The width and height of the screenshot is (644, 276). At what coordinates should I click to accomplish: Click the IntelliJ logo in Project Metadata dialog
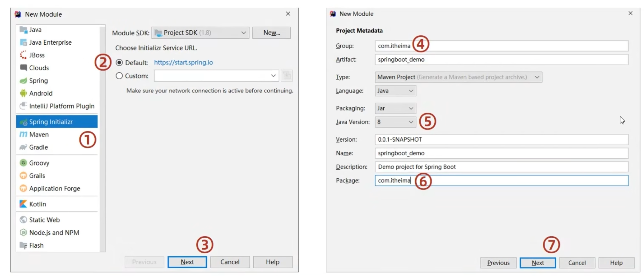(x=333, y=14)
